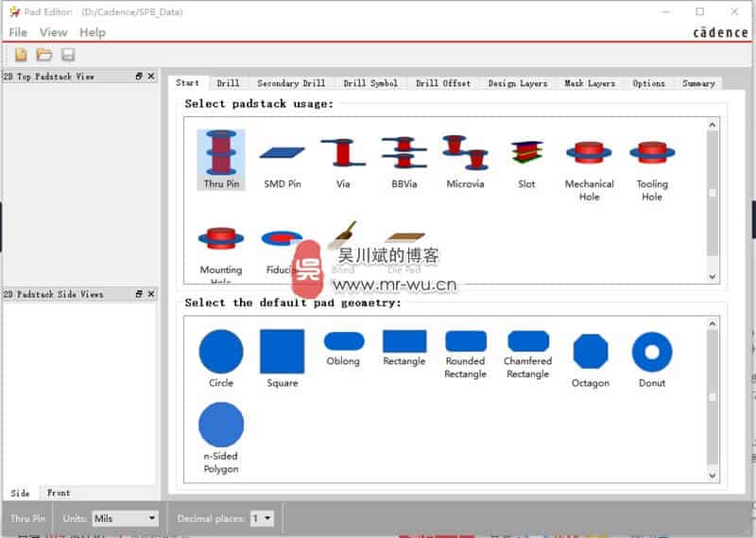
Task: Open the Design Layers tab
Action: [x=517, y=83]
